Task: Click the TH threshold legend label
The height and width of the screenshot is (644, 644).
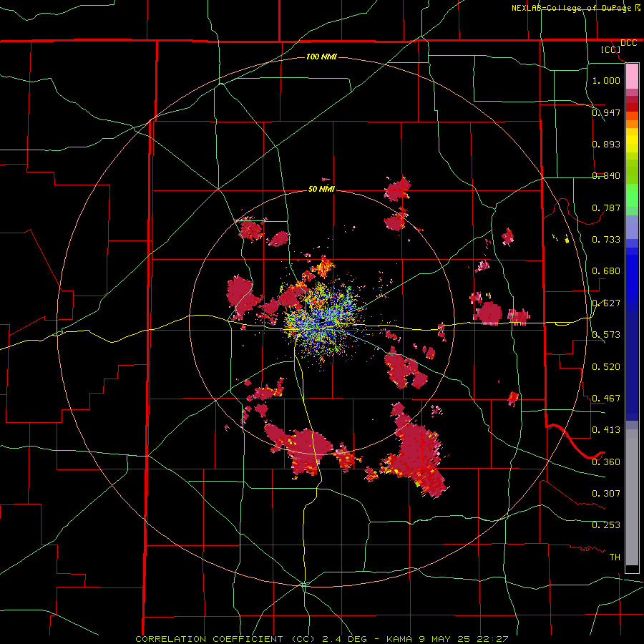Action: pyautogui.click(x=615, y=557)
